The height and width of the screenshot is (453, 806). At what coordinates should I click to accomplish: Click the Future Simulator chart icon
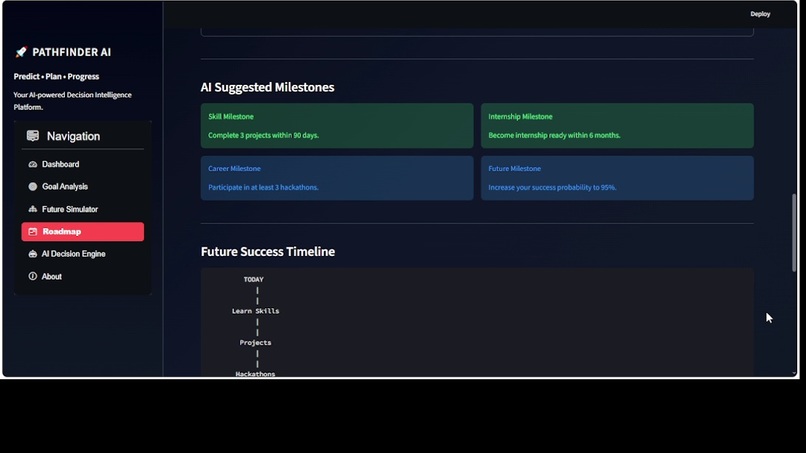pos(33,209)
